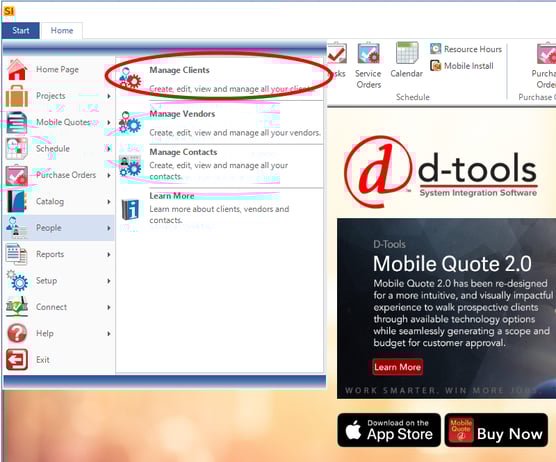The width and height of the screenshot is (556, 462).
Task: Click the d-tools logo image
Action: click(441, 172)
